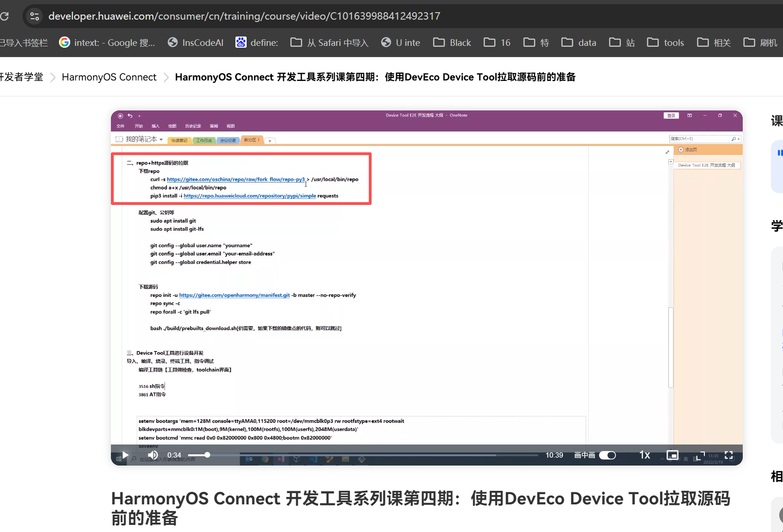
Task: Click the OneNote undo icon in video
Action: 130,116
